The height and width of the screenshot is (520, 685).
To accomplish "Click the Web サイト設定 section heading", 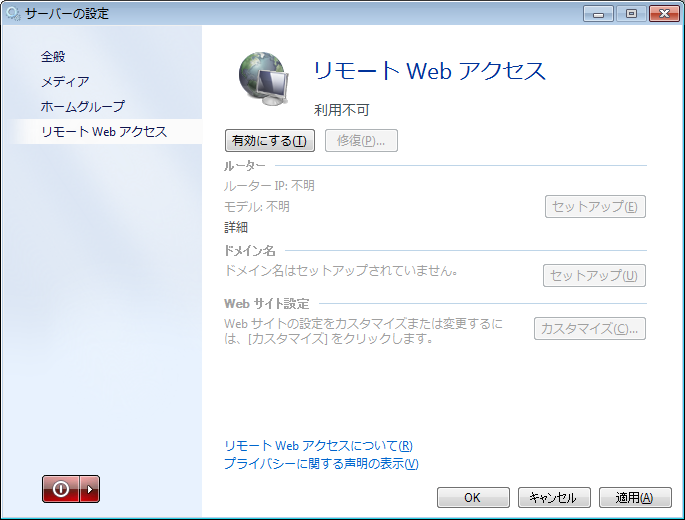I will click(266, 304).
